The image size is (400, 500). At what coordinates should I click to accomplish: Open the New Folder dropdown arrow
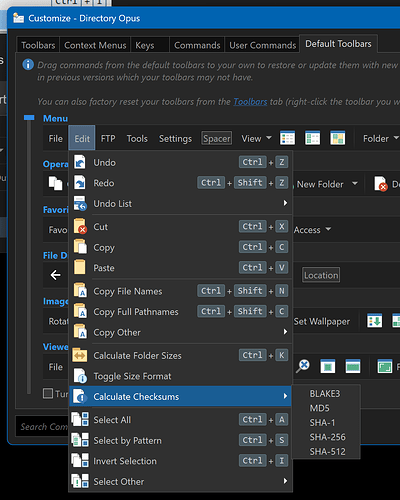pos(355,183)
